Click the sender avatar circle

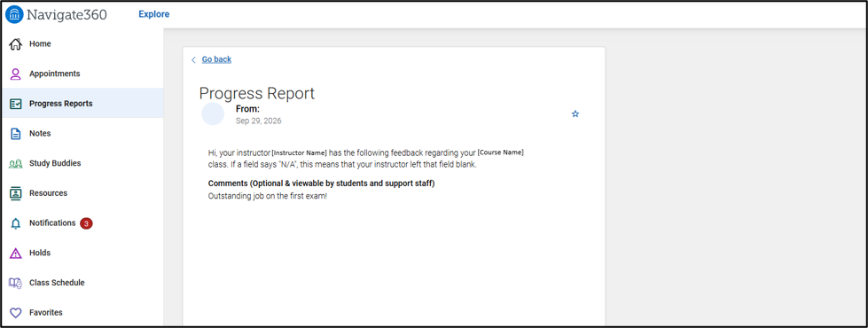pyautogui.click(x=213, y=114)
